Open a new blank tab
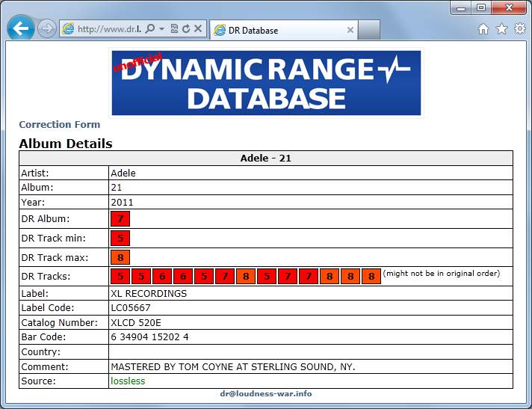Screen dimensions: 532x409 tap(369, 30)
